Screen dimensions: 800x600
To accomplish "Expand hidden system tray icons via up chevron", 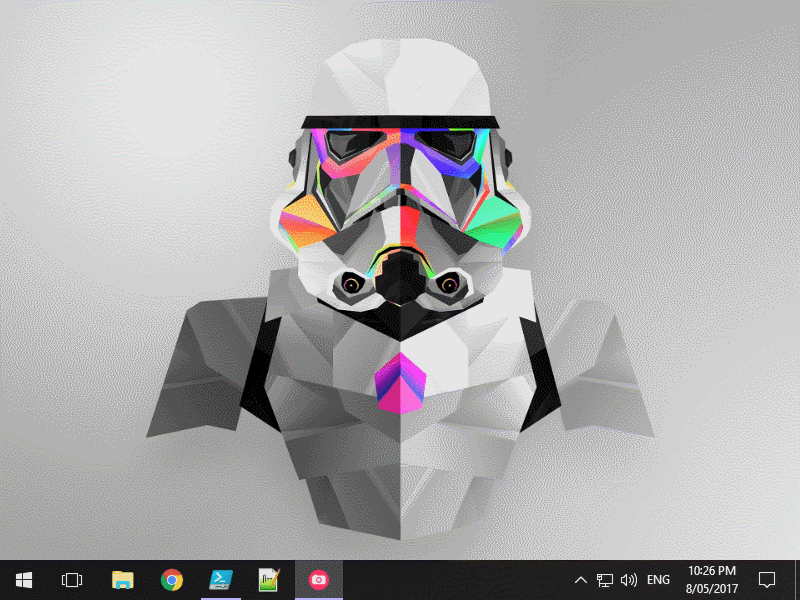I will [580, 579].
